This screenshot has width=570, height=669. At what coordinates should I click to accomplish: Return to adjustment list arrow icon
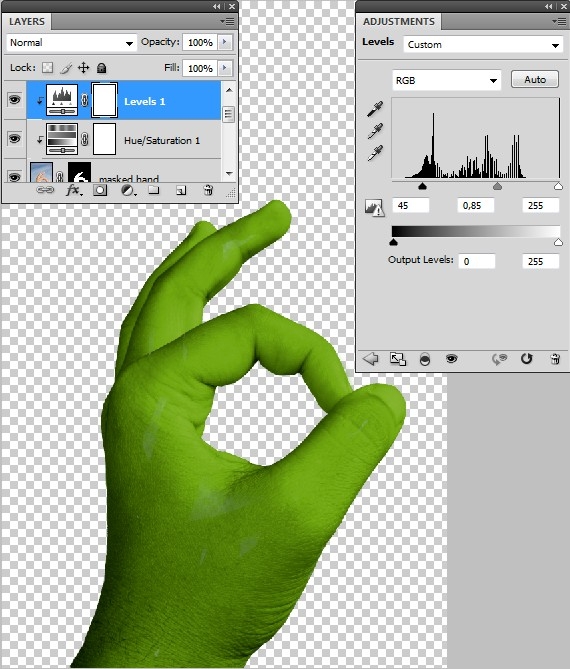[371, 358]
